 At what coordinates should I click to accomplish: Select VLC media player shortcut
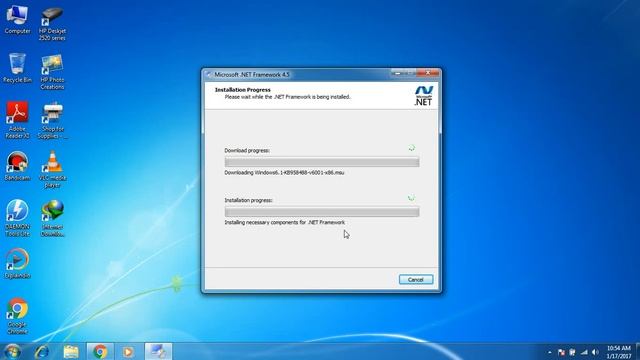coord(52,169)
